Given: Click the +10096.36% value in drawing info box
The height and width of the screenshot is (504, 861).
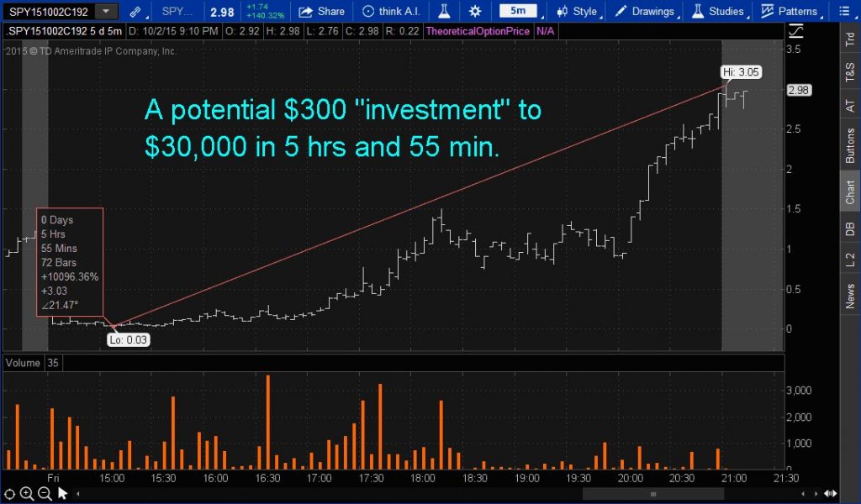Looking at the screenshot, I should [70, 276].
